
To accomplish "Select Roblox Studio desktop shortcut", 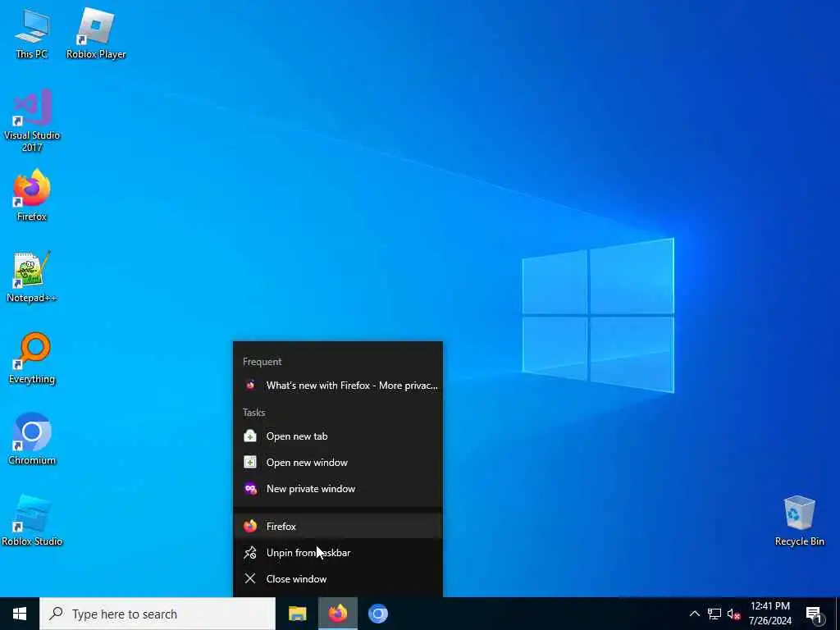I will coord(32,521).
